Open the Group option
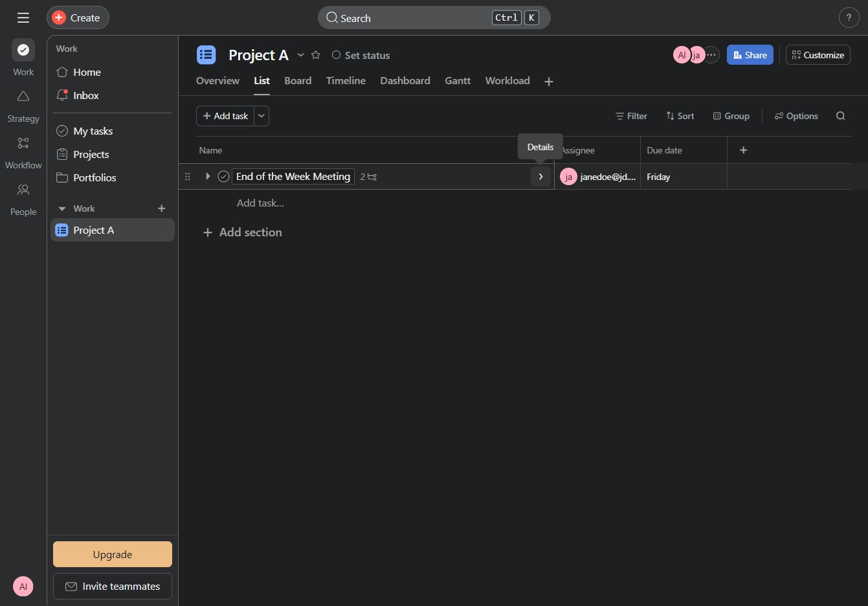This screenshot has height=606, width=868. coord(731,116)
